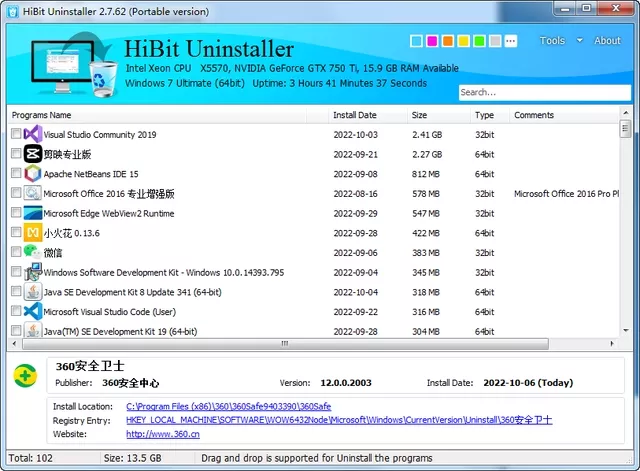Click the 微信 WeChat icon
Viewport: 640px width, 471px height.
(x=33, y=252)
